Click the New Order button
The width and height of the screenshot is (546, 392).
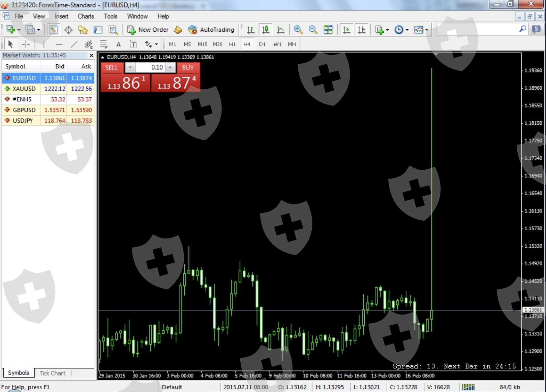click(148, 30)
